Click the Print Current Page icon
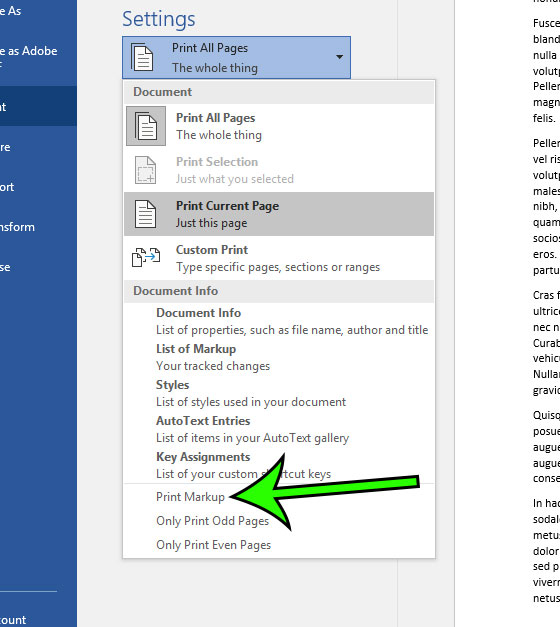Image resolution: width=560 pixels, height=627 pixels. (145, 214)
